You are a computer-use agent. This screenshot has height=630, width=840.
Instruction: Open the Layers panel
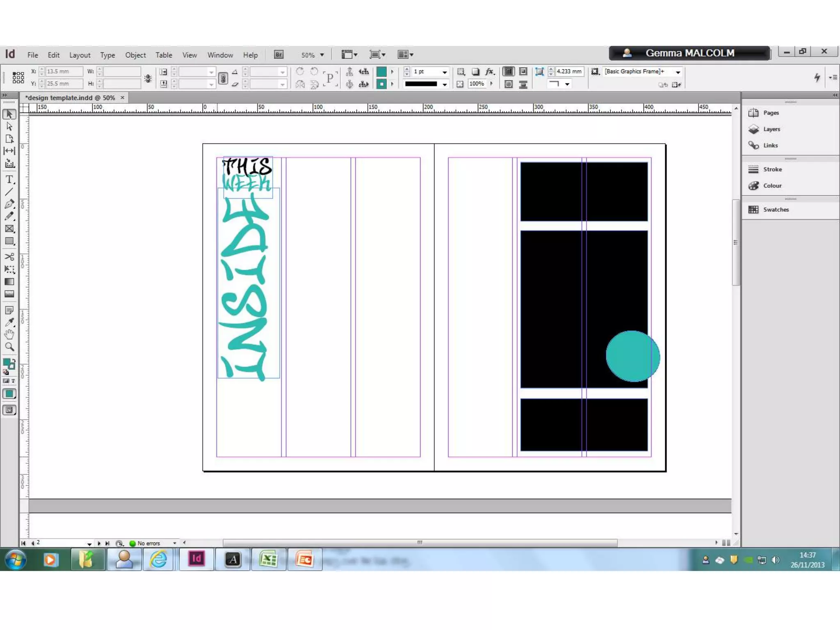coord(771,129)
